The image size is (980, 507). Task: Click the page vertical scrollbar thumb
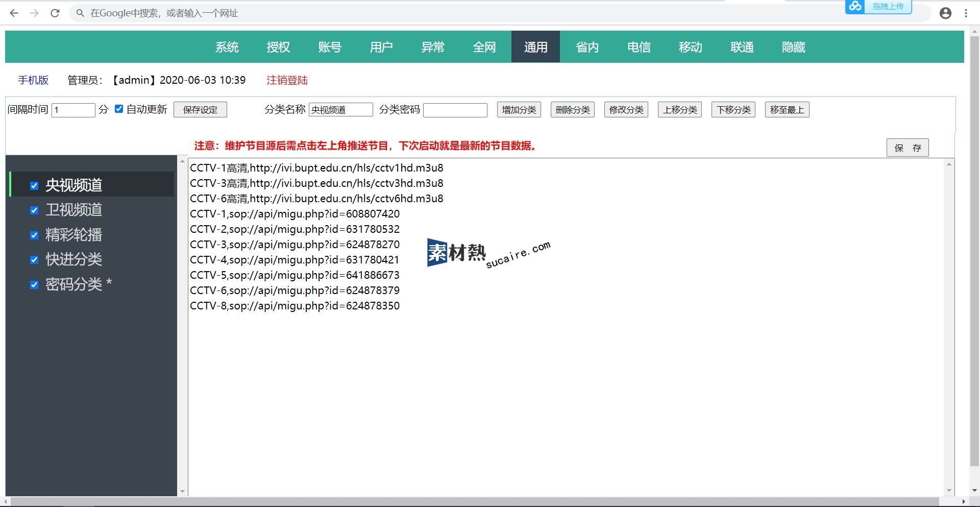coord(974,250)
